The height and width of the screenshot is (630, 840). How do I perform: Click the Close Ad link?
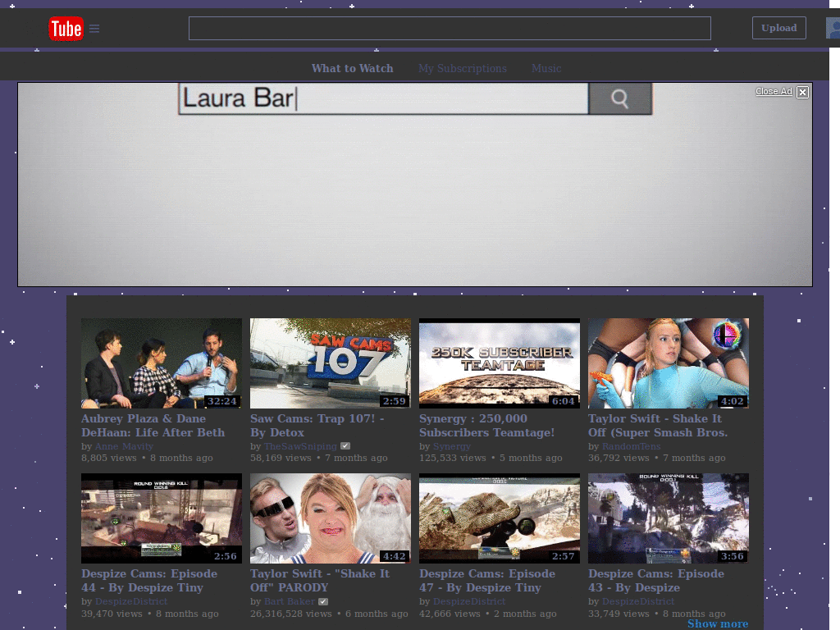click(774, 92)
